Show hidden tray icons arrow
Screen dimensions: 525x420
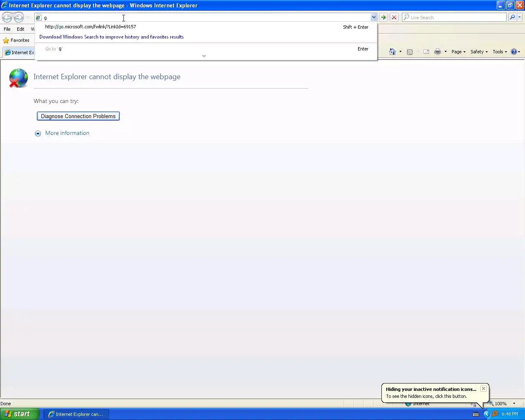click(486, 414)
